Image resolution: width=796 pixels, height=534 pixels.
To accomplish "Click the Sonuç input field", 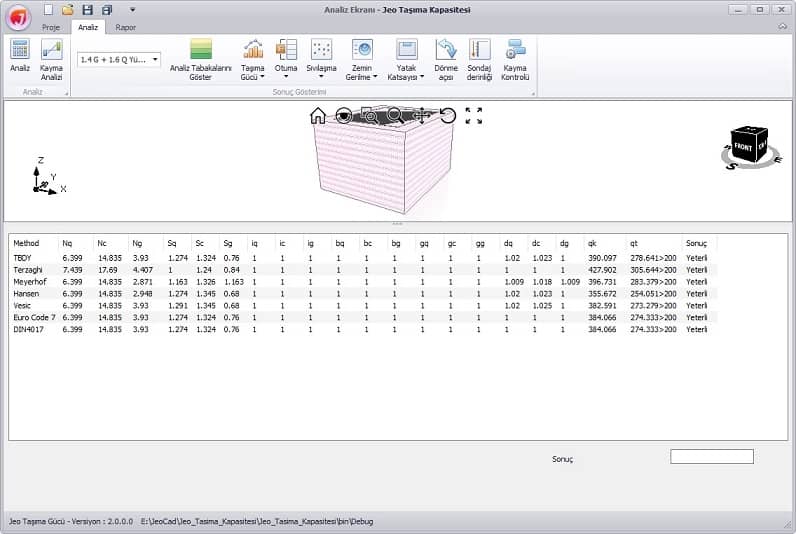I will coord(711,457).
